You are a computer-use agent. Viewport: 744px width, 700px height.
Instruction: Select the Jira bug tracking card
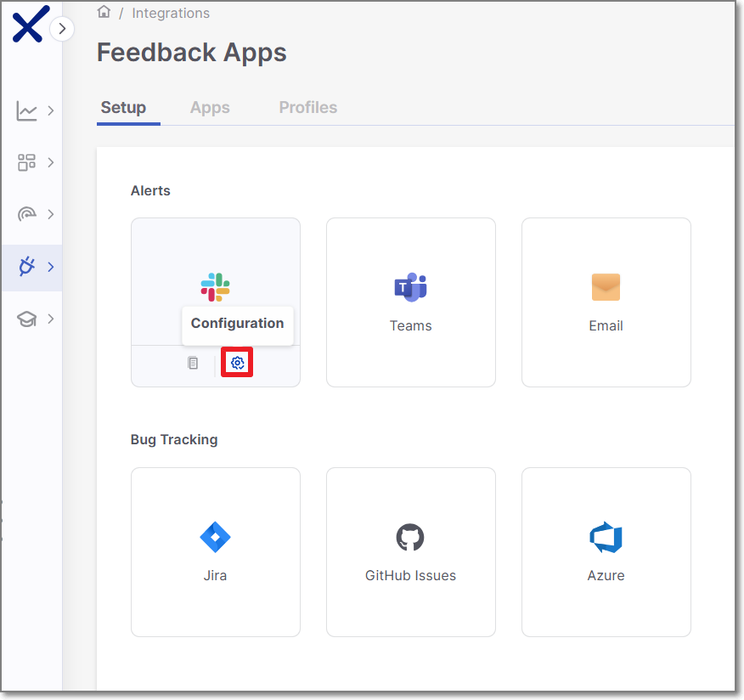tap(216, 551)
